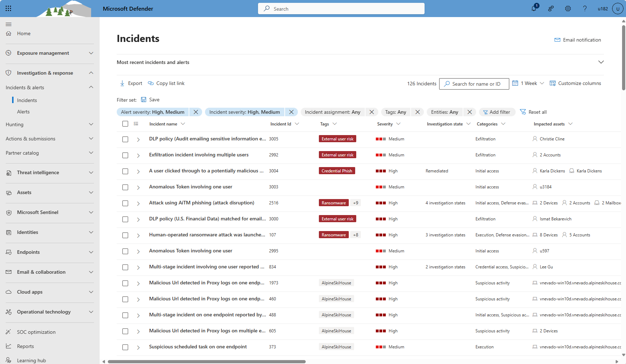Screen dimensions: 626x364
Task: Open the settings gear icon
Action: pyautogui.click(x=568, y=9)
